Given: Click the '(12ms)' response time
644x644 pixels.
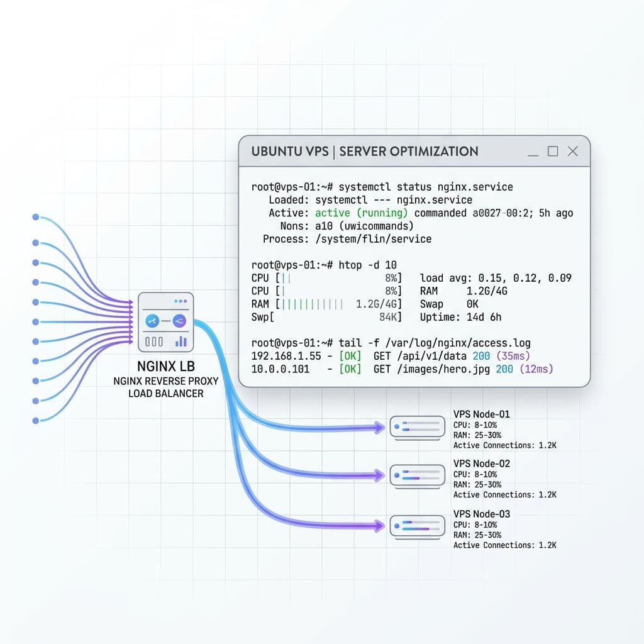Looking at the screenshot, I should [x=536, y=369].
